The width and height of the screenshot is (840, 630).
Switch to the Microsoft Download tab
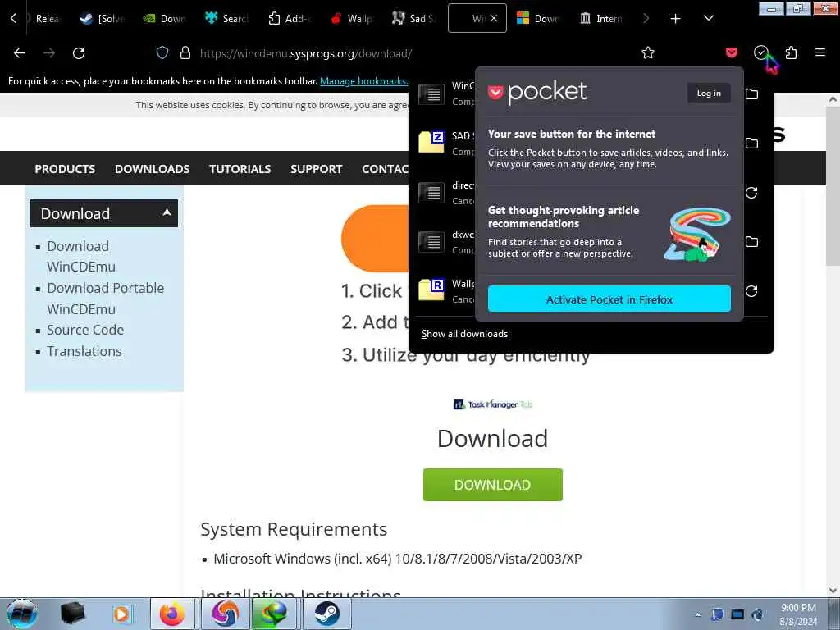coord(539,19)
